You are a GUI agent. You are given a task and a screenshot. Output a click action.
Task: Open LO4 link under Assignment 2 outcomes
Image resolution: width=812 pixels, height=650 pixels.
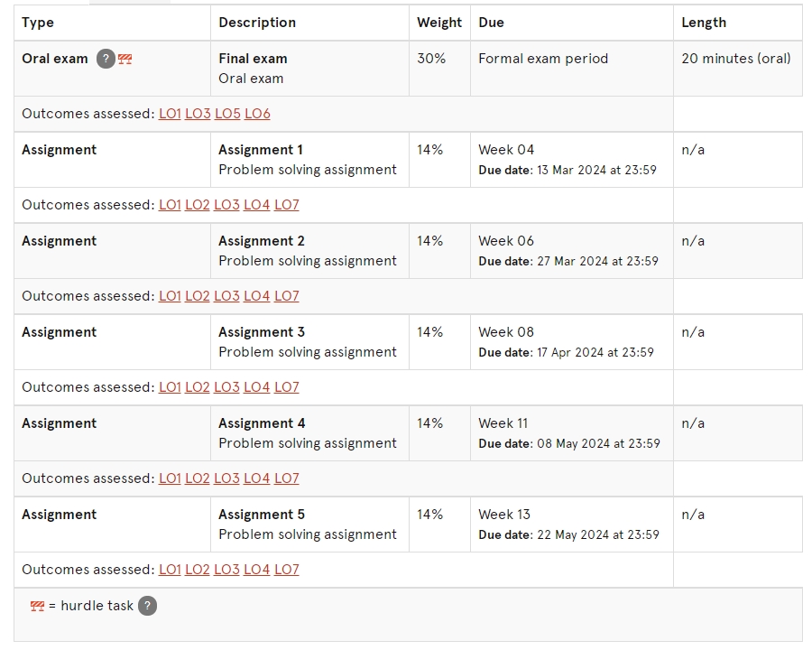pyautogui.click(x=257, y=296)
